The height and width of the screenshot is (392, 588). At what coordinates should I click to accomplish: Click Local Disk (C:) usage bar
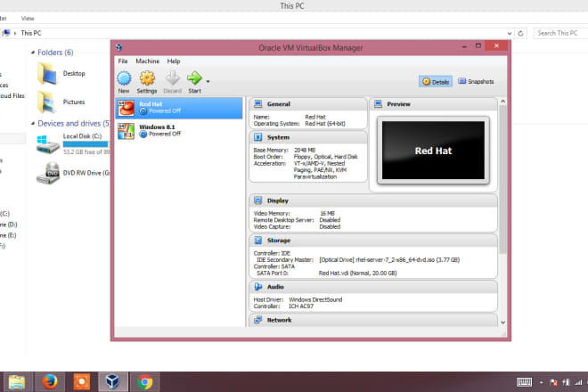(x=86, y=144)
